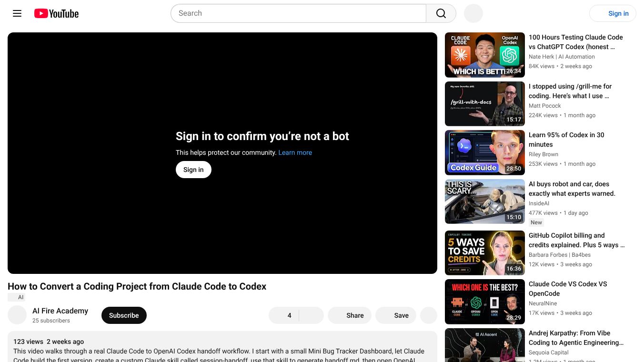This screenshot has height=362, width=644.
Task: Click the Riley Brown channel name
Action: tap(543, 154)
